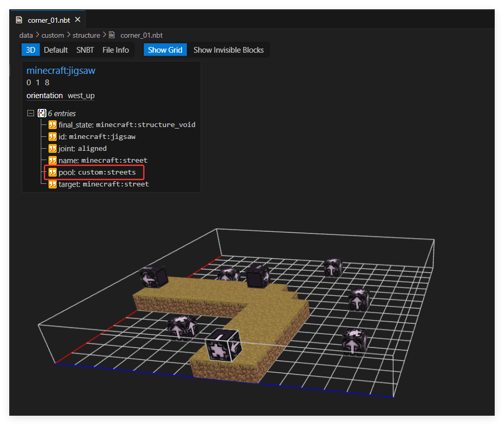Open the structure breadcrumb dropdown

pyautogui.click(x=86, y=35)
